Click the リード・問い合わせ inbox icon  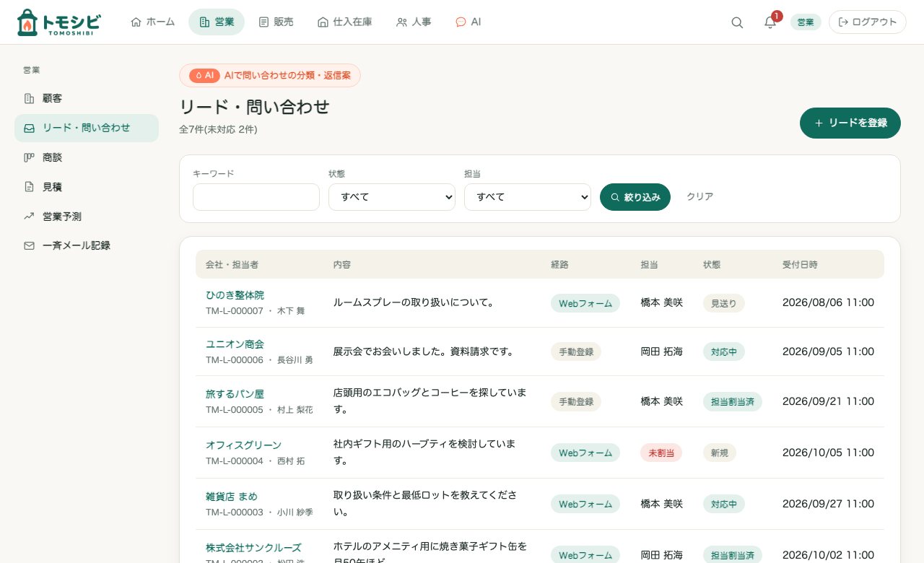point(29,128)
